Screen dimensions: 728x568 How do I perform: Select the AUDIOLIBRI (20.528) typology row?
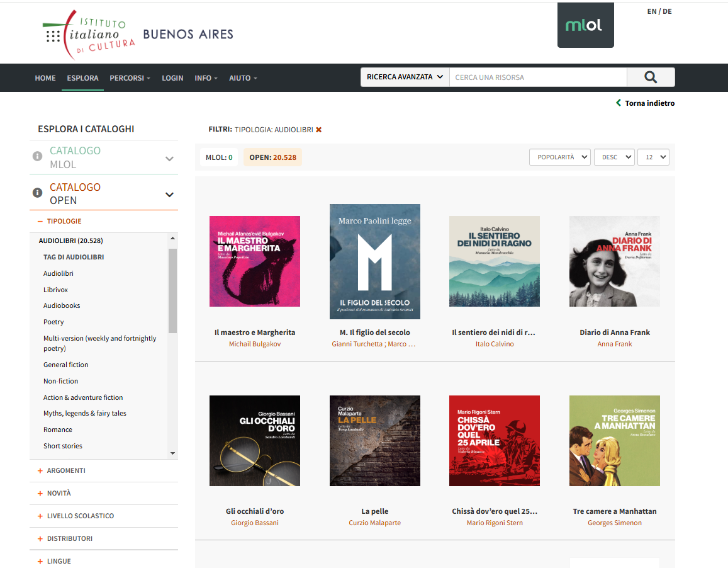coord(70,241)
